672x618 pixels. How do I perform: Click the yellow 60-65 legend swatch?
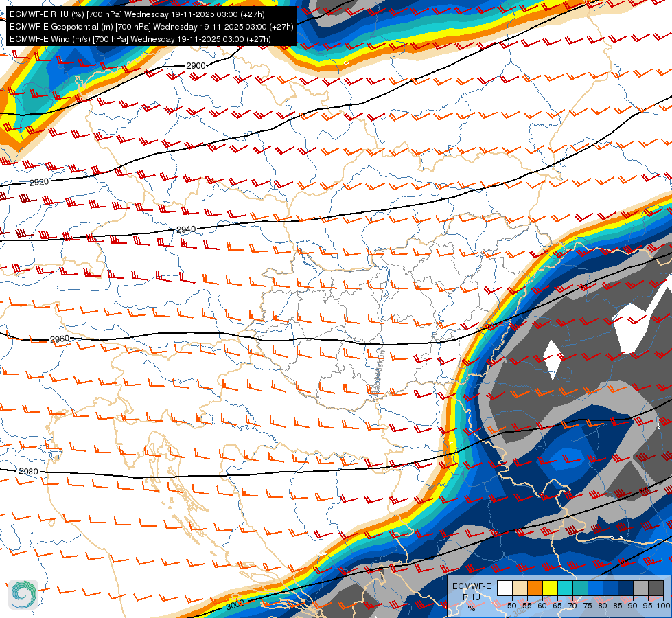point(551,588)
